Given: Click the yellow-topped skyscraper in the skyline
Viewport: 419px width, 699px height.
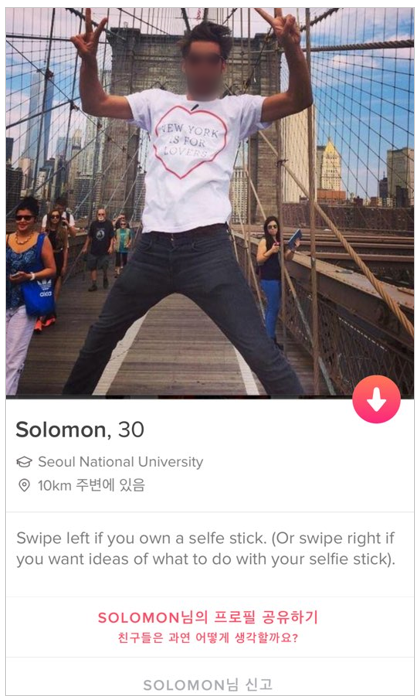Looking at the screenshot, I should pyautogui.click(x=330, y=169).
